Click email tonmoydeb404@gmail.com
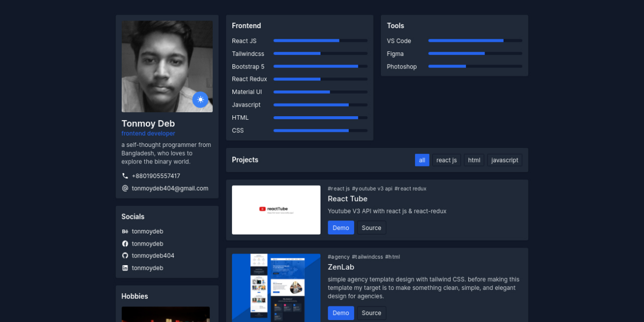The image size is (644, 322). tap(170, 188)
